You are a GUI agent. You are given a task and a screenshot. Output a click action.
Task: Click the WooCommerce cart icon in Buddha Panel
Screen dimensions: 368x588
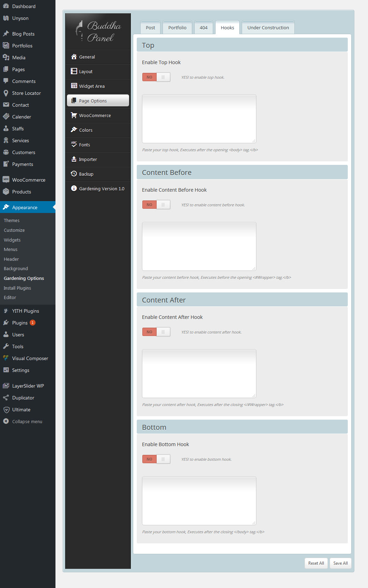click(74, 115)
